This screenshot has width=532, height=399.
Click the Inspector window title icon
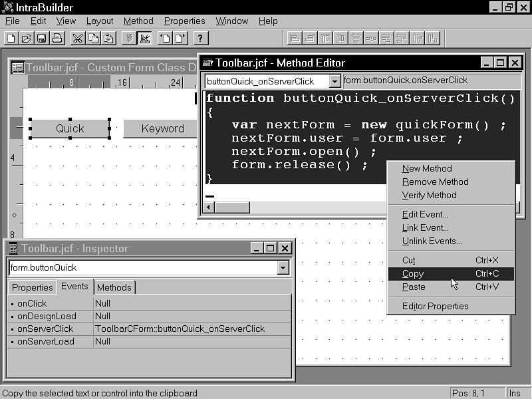pyautogui.click(x=13, y=248)
